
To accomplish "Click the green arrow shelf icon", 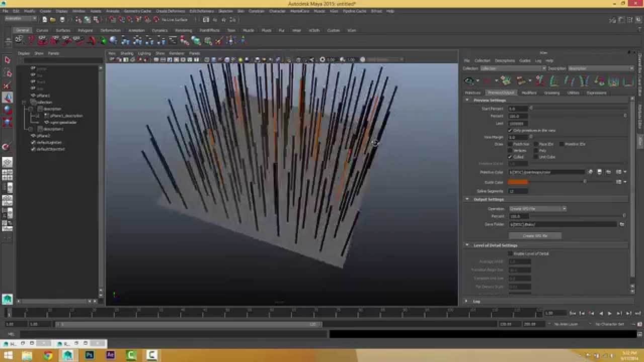I will (103, 41).
